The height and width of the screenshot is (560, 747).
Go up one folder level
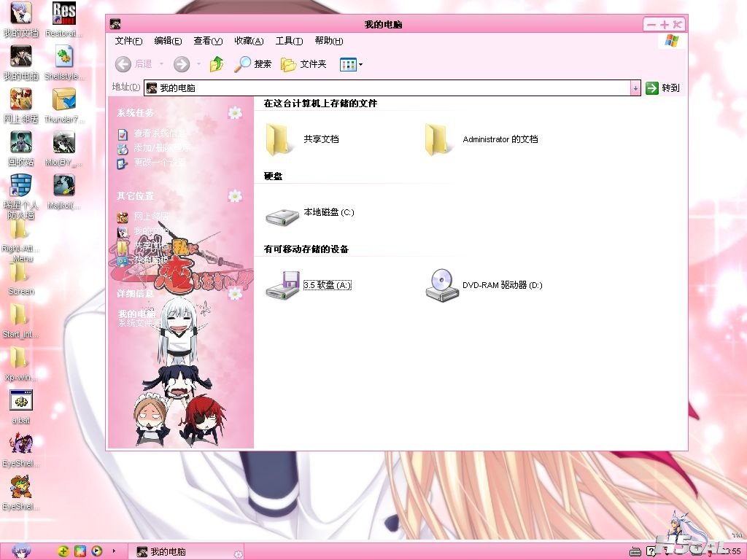tap(217, 64)
